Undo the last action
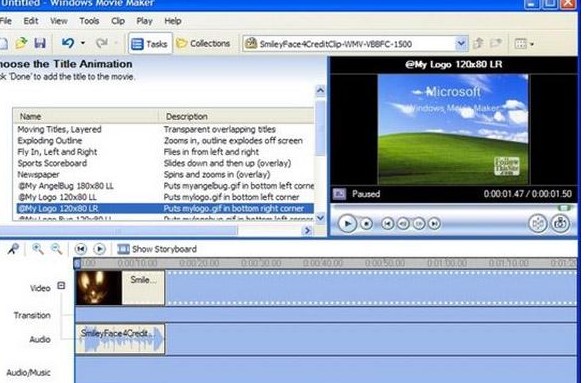586x383 pixels. click(x=68, y=43)
